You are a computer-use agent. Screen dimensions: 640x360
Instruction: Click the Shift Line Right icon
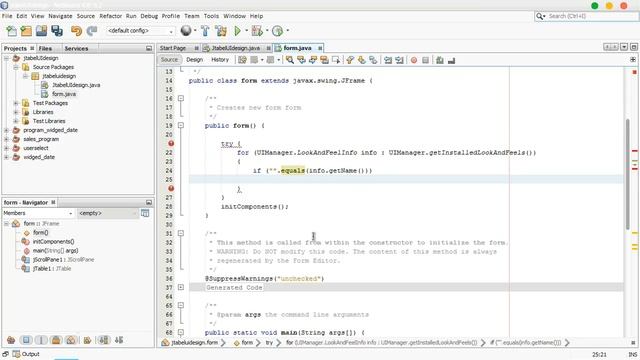399,60
